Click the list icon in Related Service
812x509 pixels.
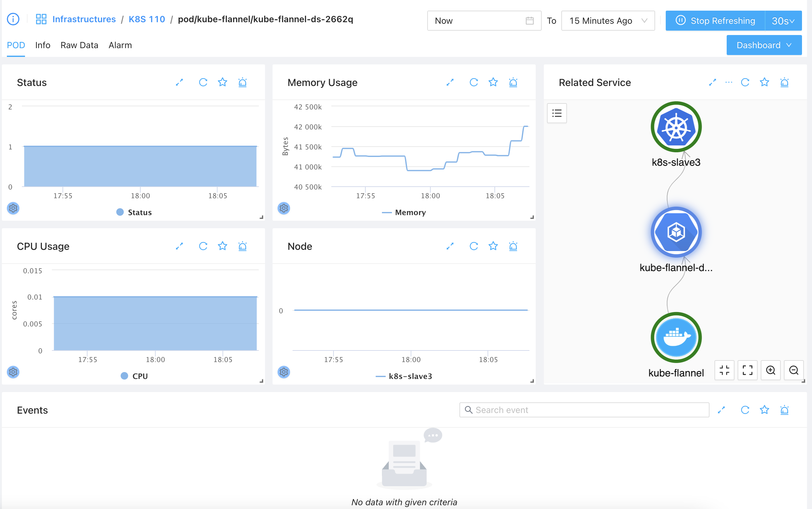click(557, 113)
